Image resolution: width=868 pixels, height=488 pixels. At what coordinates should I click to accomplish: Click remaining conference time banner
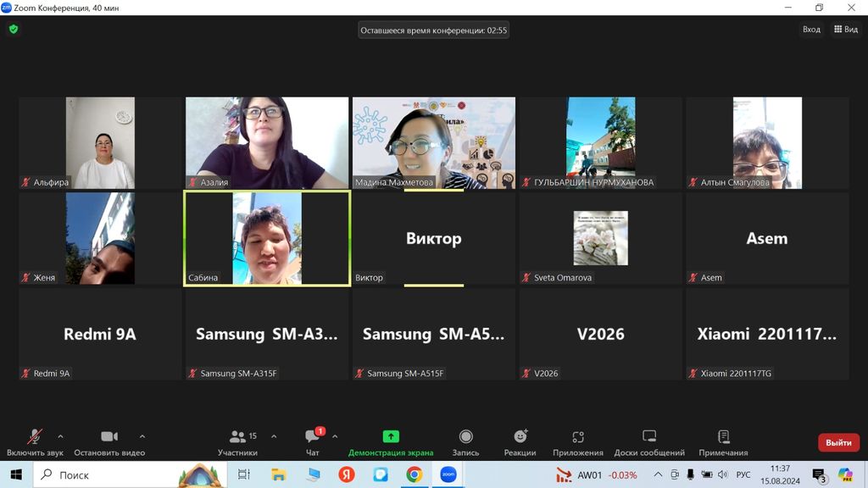point(434,30)
